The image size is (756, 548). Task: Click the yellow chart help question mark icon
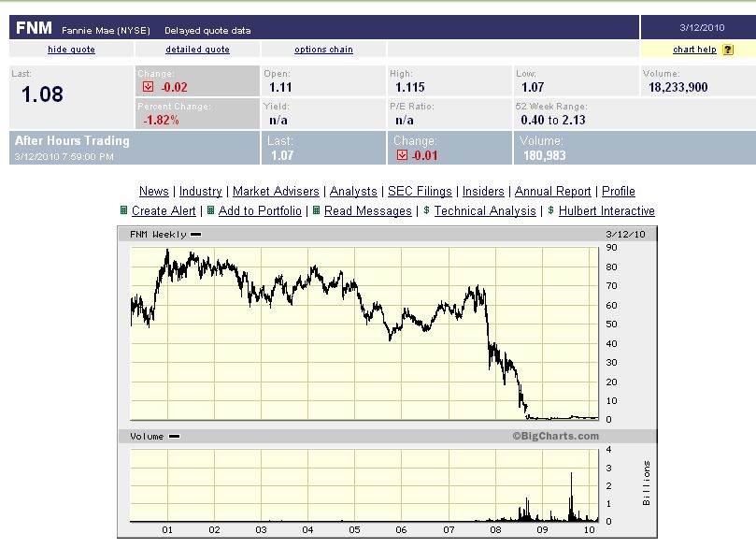(x=728, y=50)
